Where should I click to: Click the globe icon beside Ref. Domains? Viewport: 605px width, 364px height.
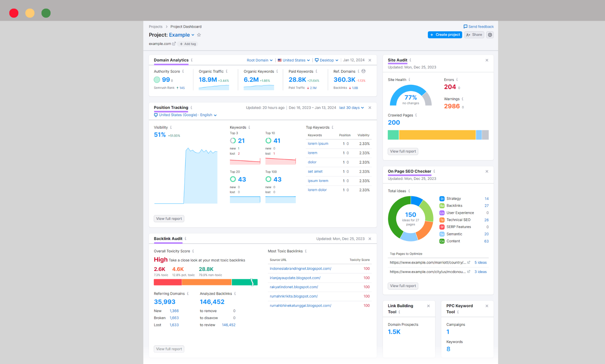[363, 71]
